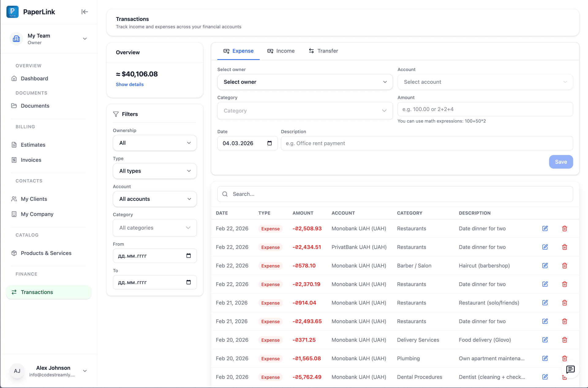Image resolution: width=588 pixels, height=388 pixels.
Task: Open calendar picker in To filter
Action: pyautogui.click(x=189, y=282)
